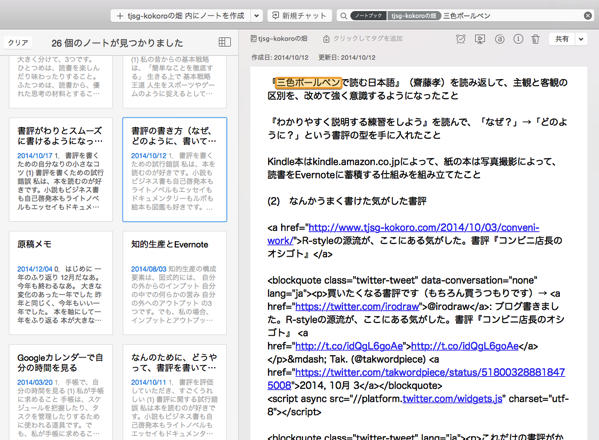Viewport: 599px width, 440px height.
Task: Click the 共有 share button
Action: pos(562,39)
